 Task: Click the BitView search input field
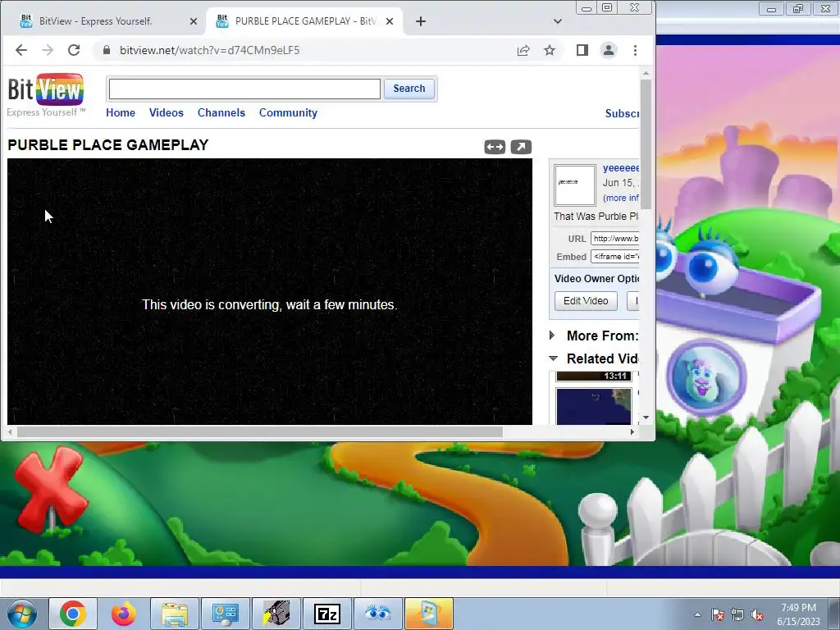click(x=244, y=89)
